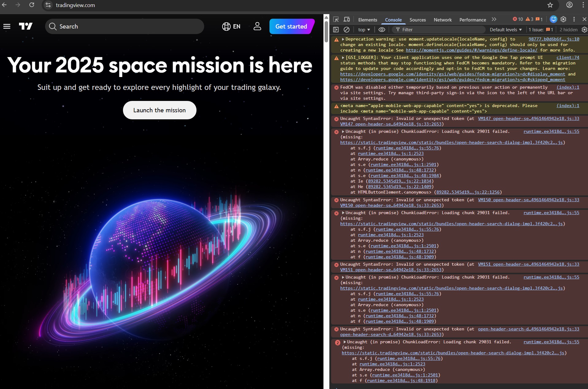The image size is (588, 389).
Task: Select the Console tab
Action: pos(393,20)
